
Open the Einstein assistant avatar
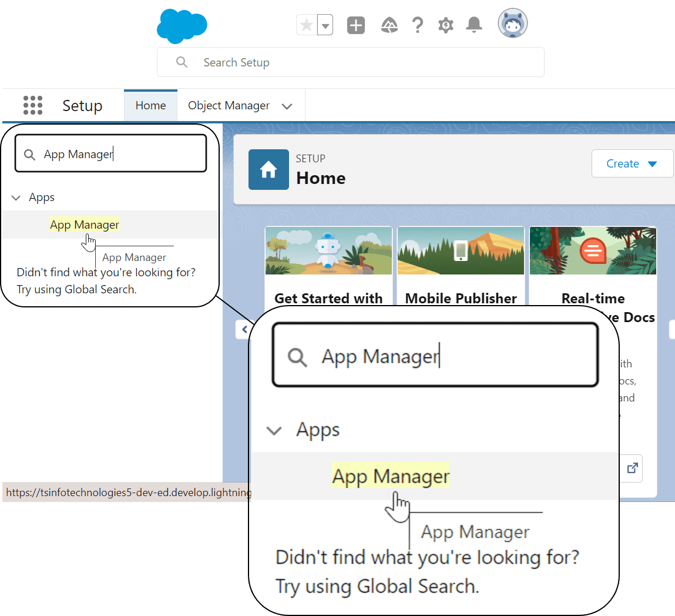pyautogui.click(x=512, y=24)
